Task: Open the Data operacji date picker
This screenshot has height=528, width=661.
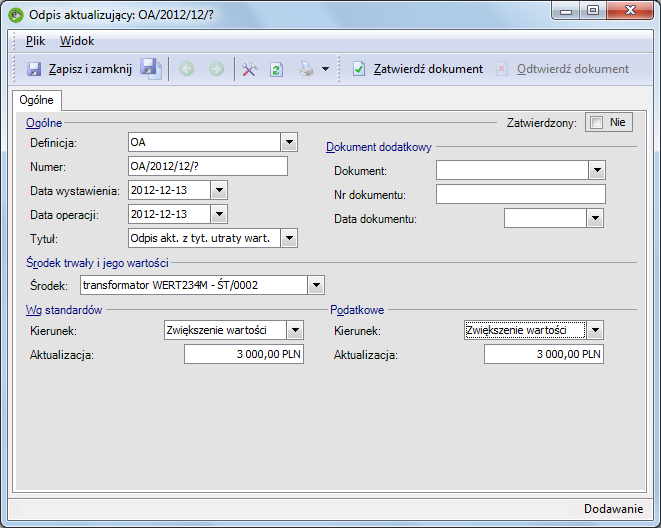Action: 219,214
